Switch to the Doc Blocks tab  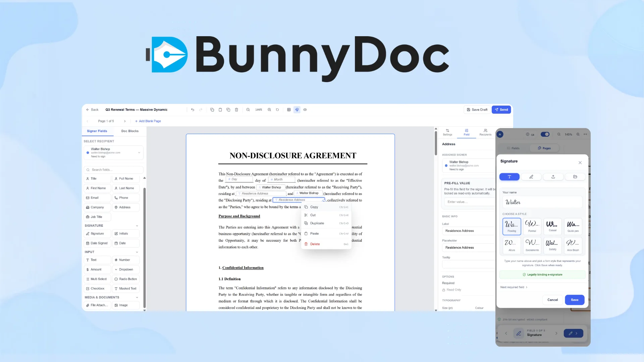(x=130, y=131)
